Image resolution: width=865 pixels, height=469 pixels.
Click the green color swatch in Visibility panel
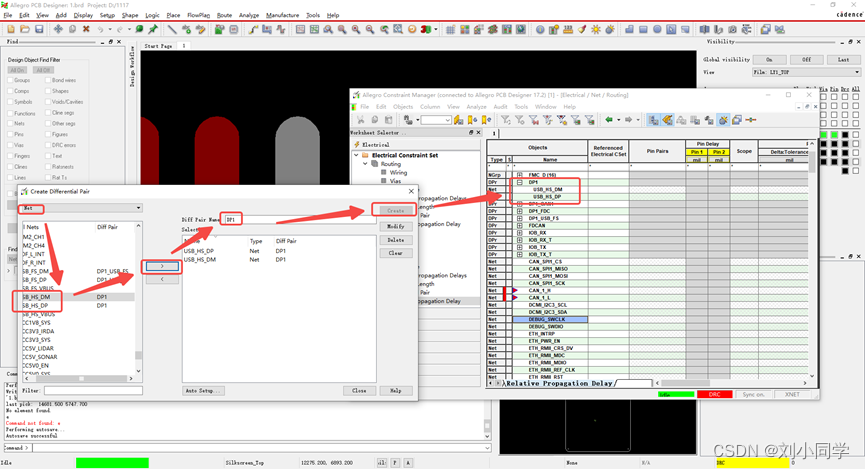pos(824,134)
